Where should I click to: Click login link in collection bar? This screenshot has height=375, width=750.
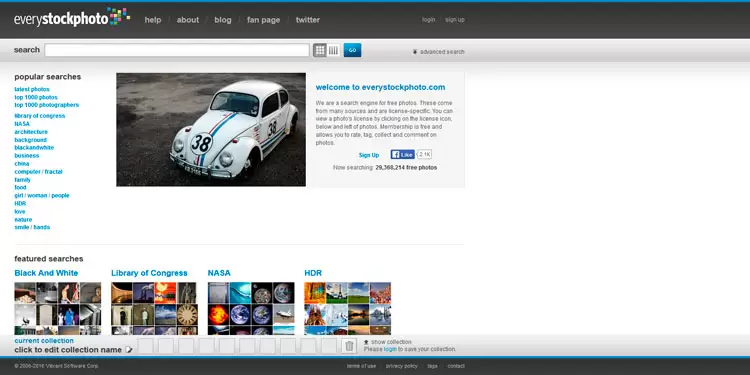(x=390, y=349)
